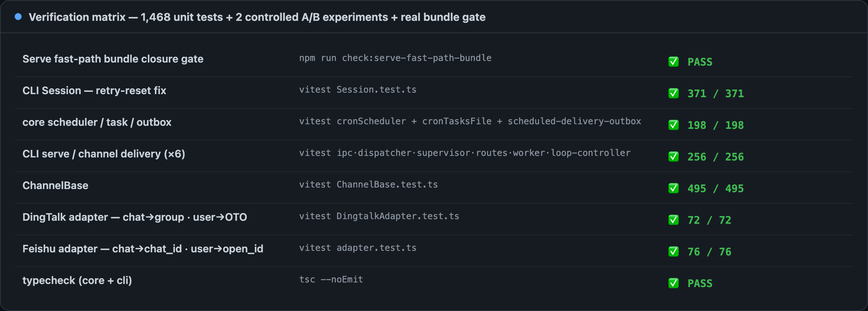Select core scheduler / task / outbox label
This screenshot has height=311, width=868.
coord(97,122)
